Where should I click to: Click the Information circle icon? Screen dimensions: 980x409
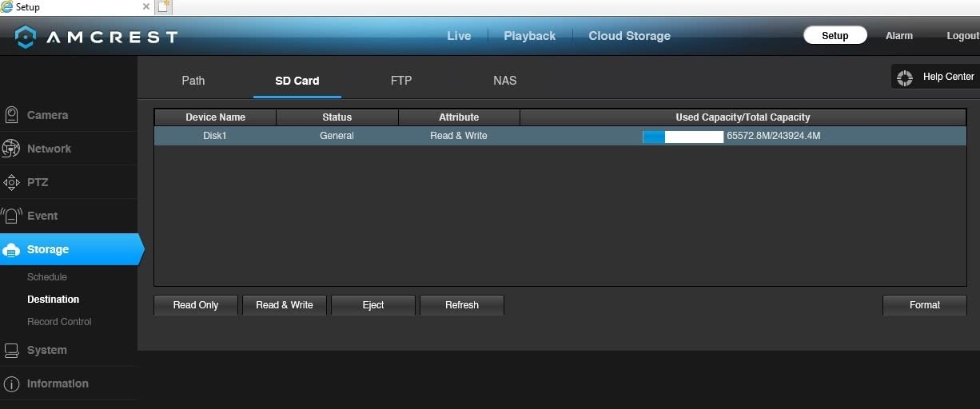(x=11, y=383)
